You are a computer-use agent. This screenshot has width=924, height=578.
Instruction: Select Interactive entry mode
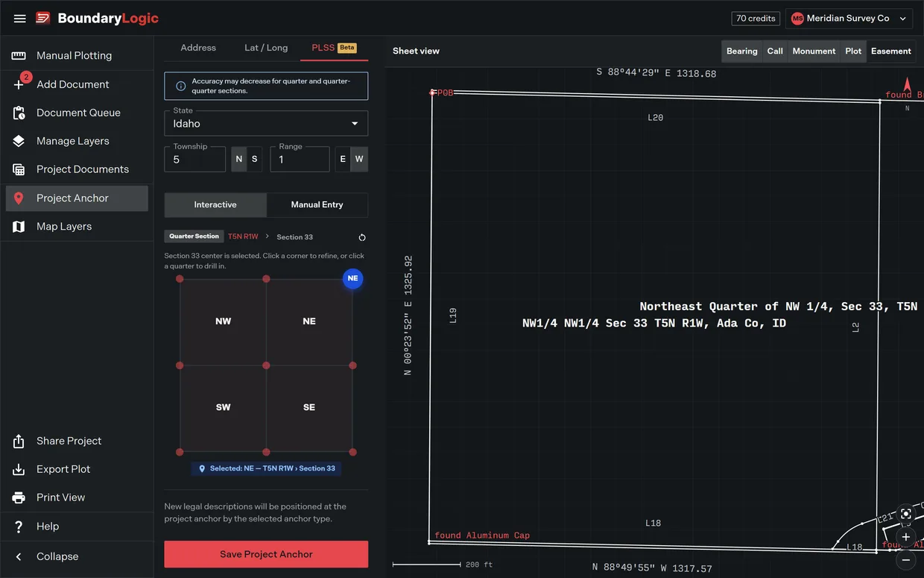[215, 205]
